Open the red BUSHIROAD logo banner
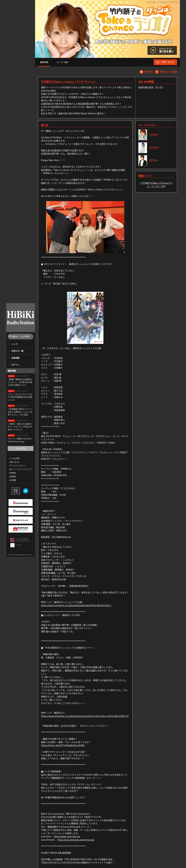The width and height of the screenshot is (186, 868). (21, 503)
